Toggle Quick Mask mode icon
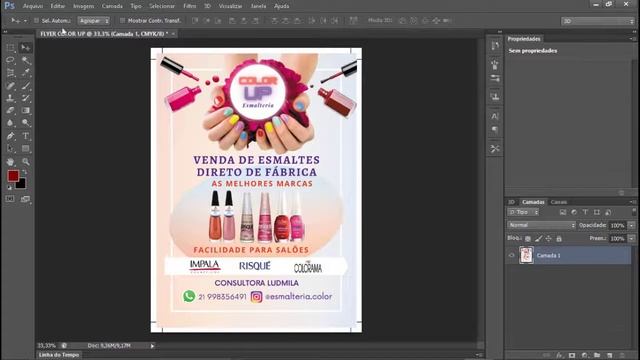The height and width of the screenshot is (360, 640). coord(10,199)
